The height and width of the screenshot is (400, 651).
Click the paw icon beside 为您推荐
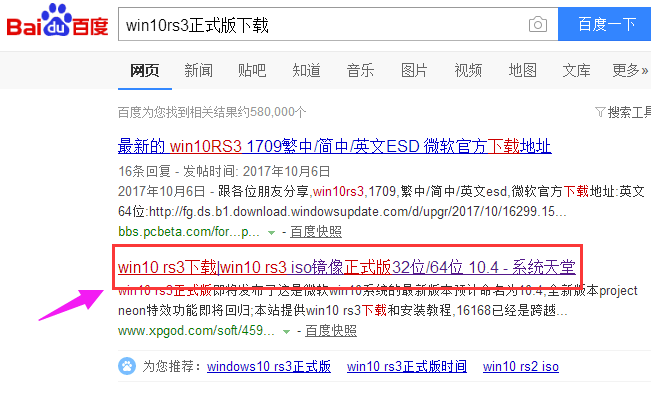point(127,367)
